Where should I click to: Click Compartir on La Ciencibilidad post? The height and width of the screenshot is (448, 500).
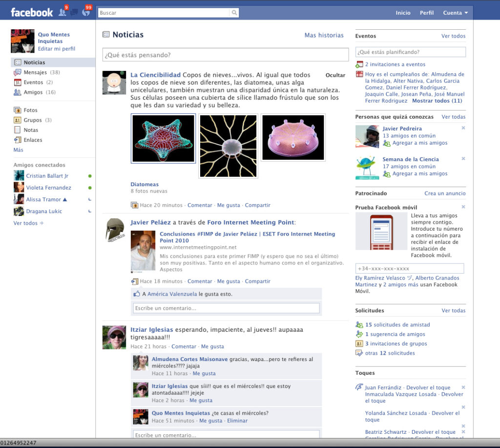[258, 205]
